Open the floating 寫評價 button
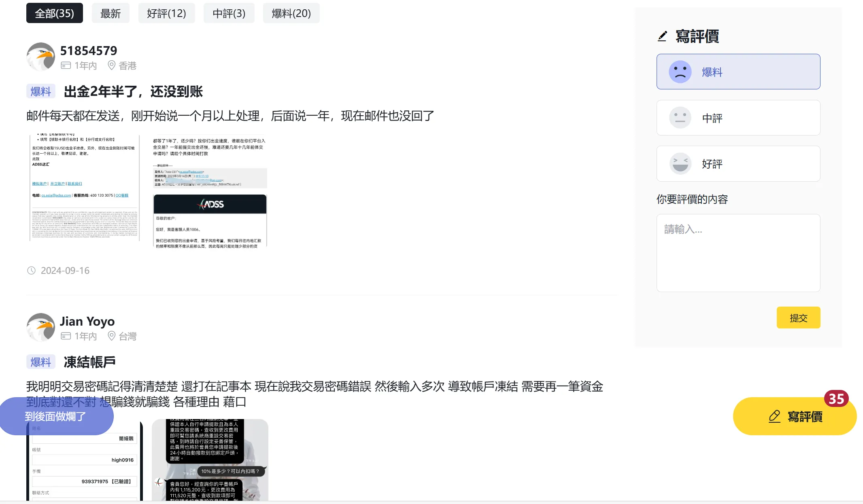The image size is (863, 504). (795, 416)
